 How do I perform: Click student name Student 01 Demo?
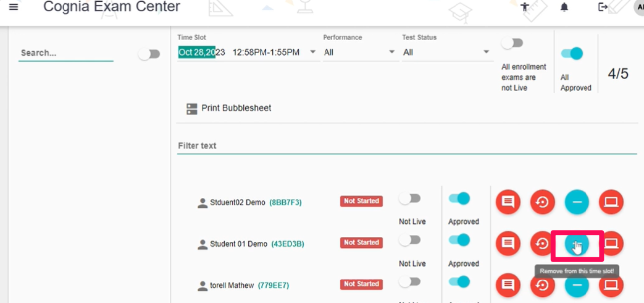[238, 244]
